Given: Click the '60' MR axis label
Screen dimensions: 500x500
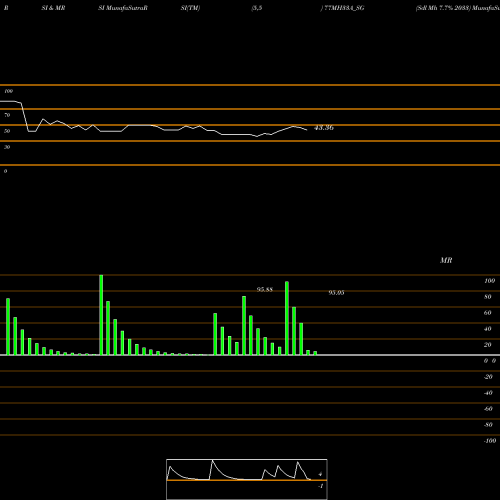Looking at the screenshot, I should (x=487, y=313).
